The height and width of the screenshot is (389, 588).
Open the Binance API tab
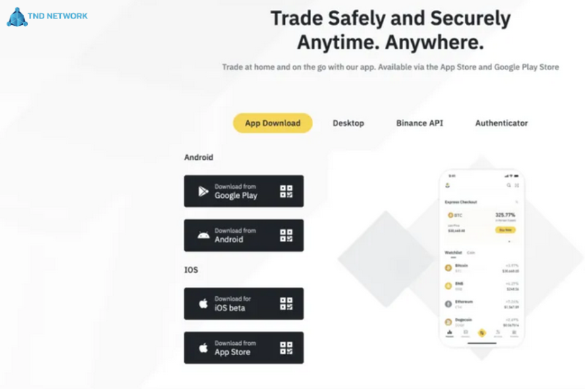(419, 123)
